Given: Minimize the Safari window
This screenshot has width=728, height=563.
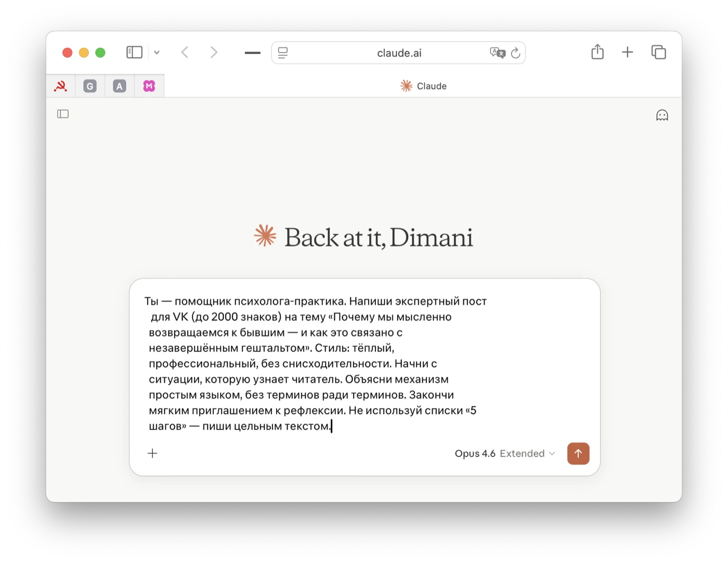Looking at the screenshot, I should (x=84, y=53).
